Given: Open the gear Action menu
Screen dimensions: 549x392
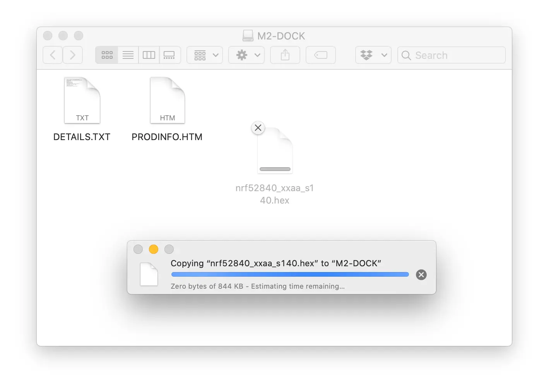Looking at the screenshot, I should (x=246, y=55).
